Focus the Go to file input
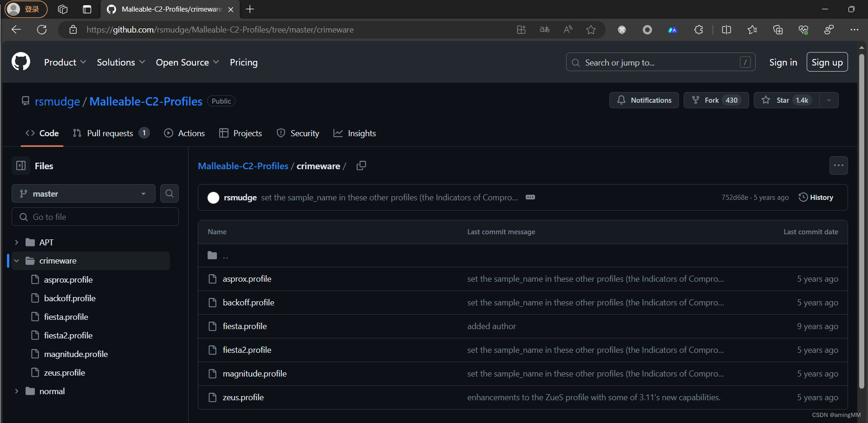Screen dimensions: 868x423 (95, 217)
